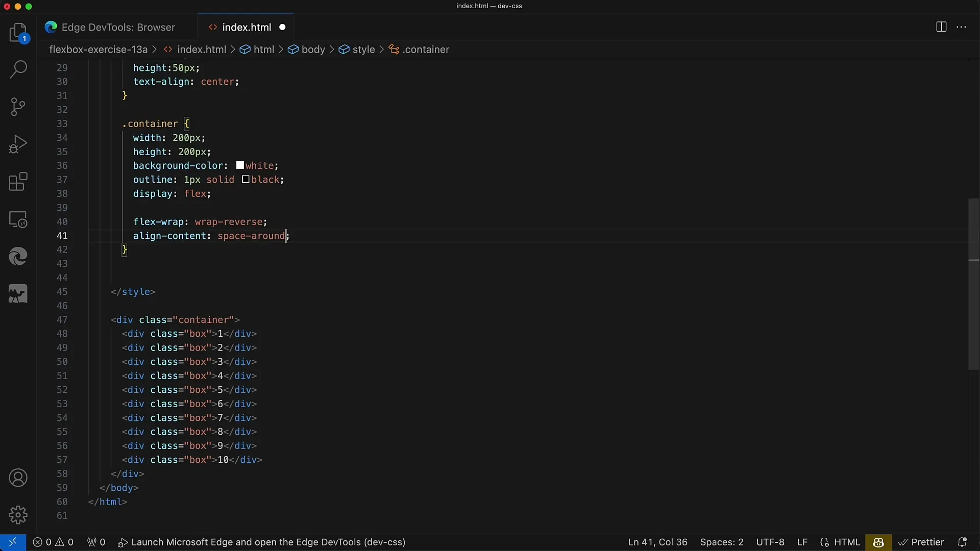Change indentation via Spaces: 2

(722, 542)
